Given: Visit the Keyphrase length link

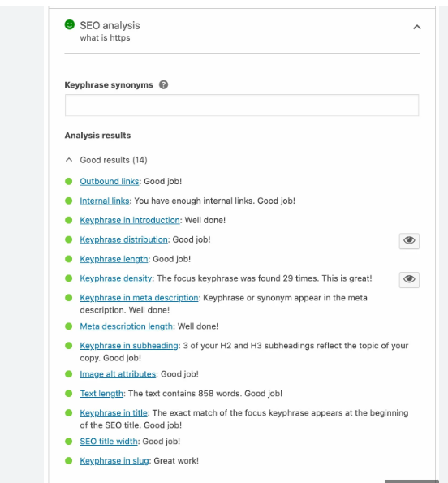Looking at the screenshot, I should (114, 259).
